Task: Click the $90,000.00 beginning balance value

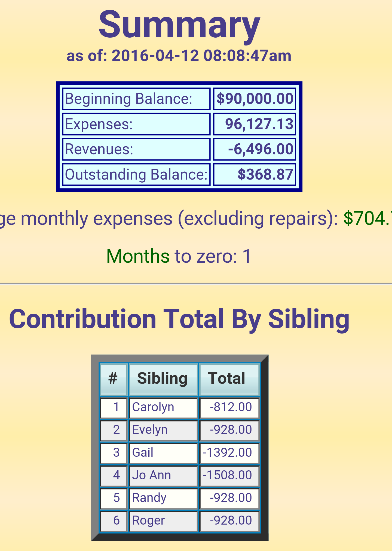Action: (x=255, y=99)
